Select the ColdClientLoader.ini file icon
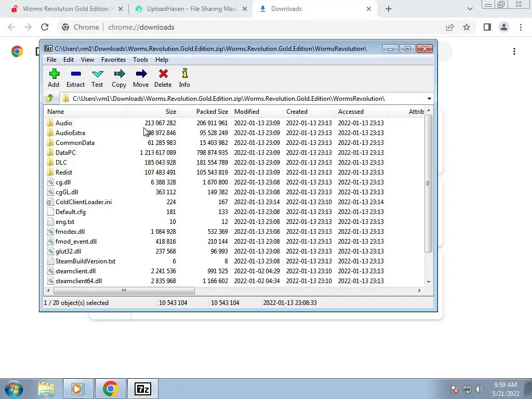 (x=50, y=202)
